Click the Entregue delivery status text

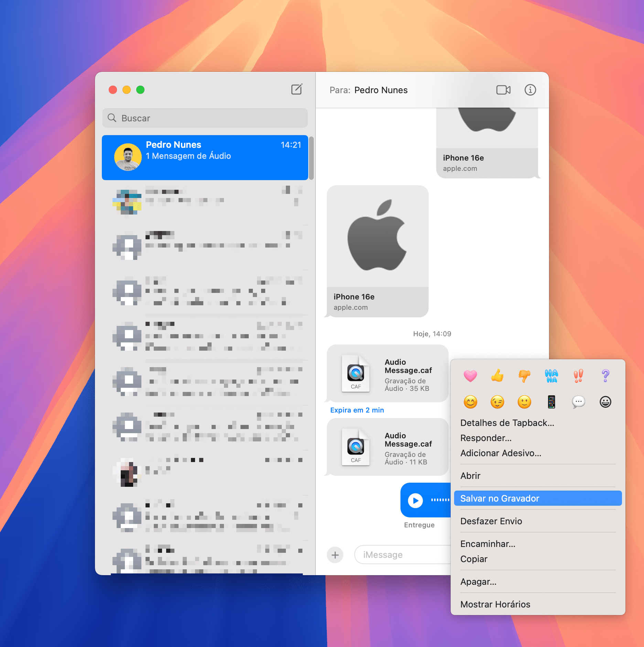coord(419,525)
